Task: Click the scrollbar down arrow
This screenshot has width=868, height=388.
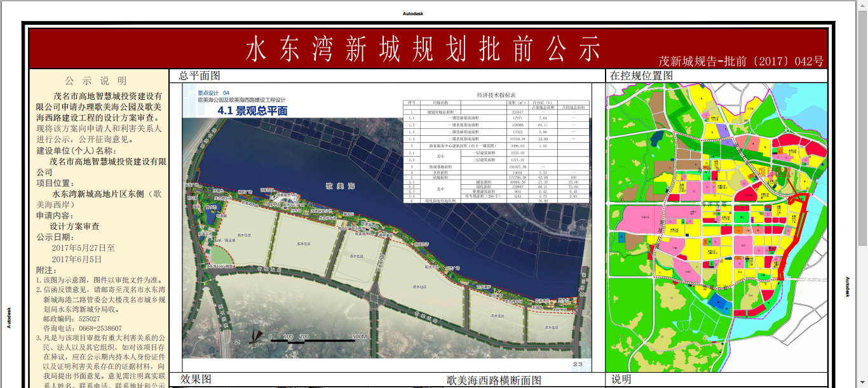Action: click(862, 384)
